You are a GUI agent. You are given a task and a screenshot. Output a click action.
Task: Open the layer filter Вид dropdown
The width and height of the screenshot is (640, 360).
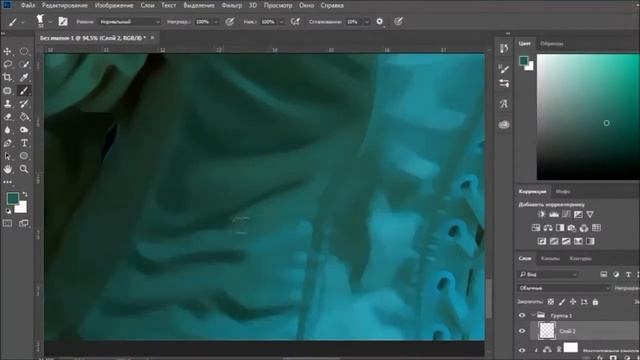pyautogui.click(x=548, y=275)
